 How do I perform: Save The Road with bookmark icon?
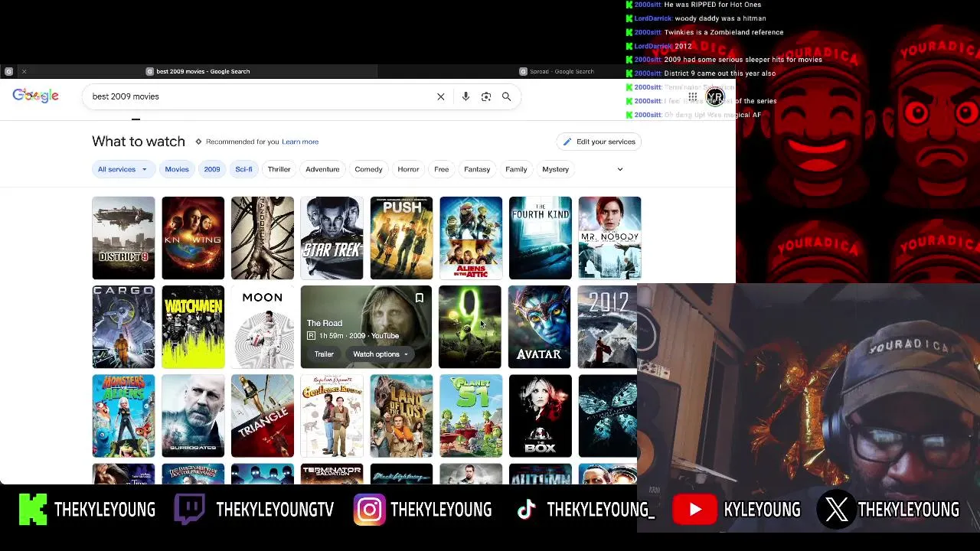[x=420, y=298]
